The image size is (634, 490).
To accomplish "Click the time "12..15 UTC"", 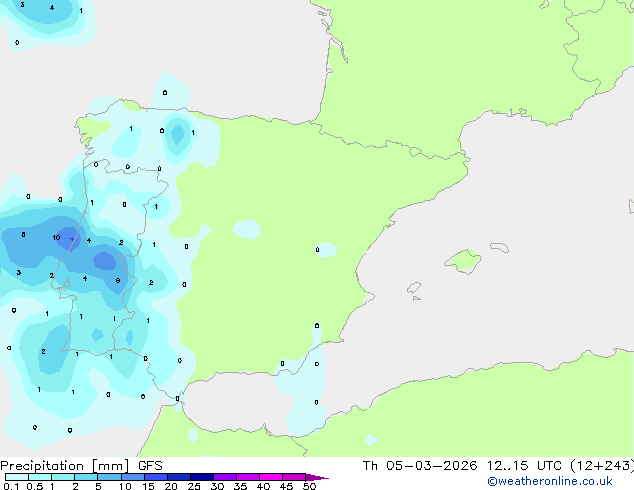I will [524, 466].
